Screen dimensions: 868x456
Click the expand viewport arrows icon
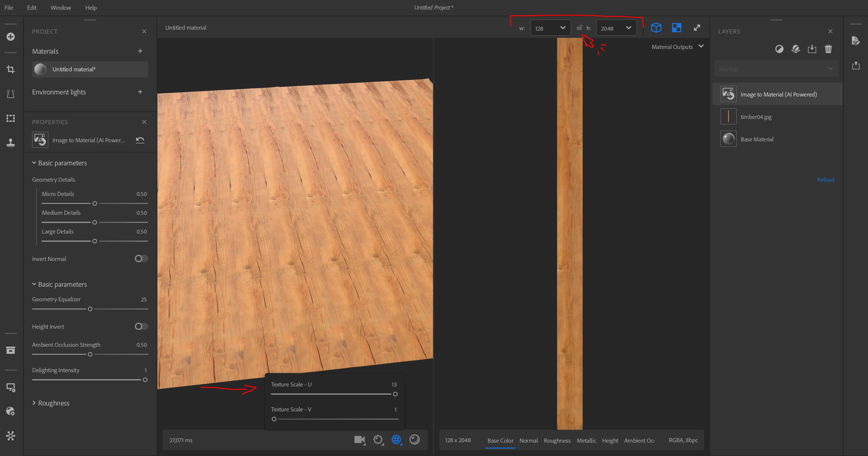point(697,28)
